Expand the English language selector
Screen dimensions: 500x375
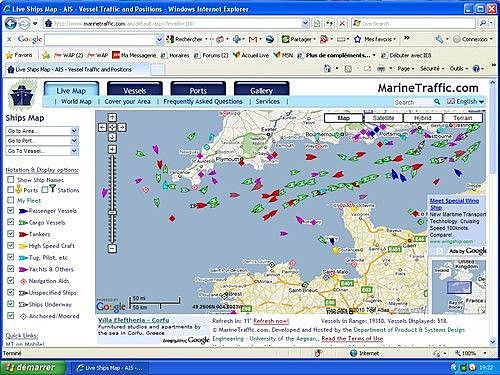point(466,101)
